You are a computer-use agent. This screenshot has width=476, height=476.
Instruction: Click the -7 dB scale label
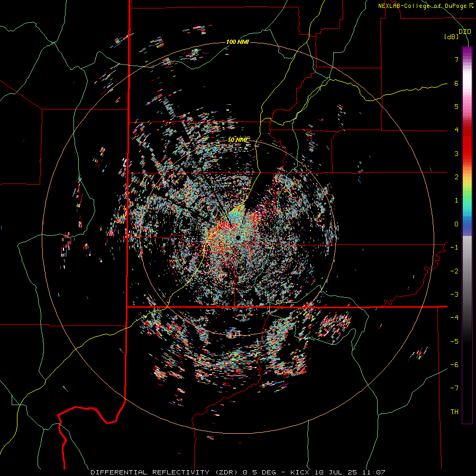click(x=454, y=388)
